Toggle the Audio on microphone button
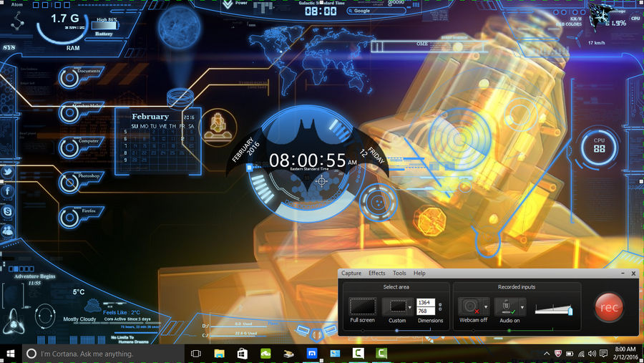 coord(507,306)
